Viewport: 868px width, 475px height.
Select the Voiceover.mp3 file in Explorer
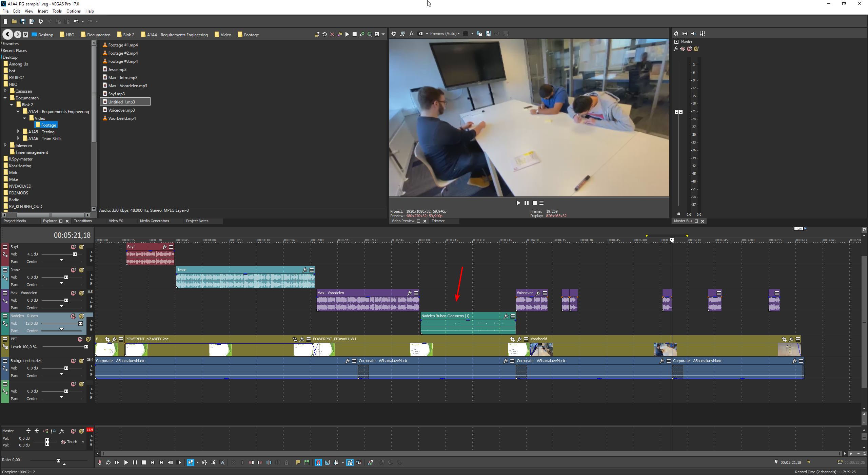(121, 110)
